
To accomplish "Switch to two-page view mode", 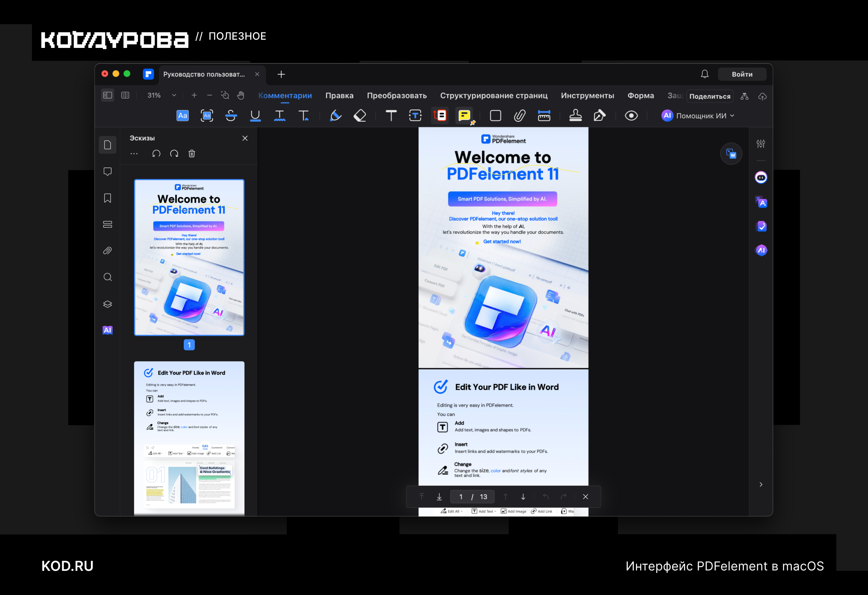I will point(125,95).
